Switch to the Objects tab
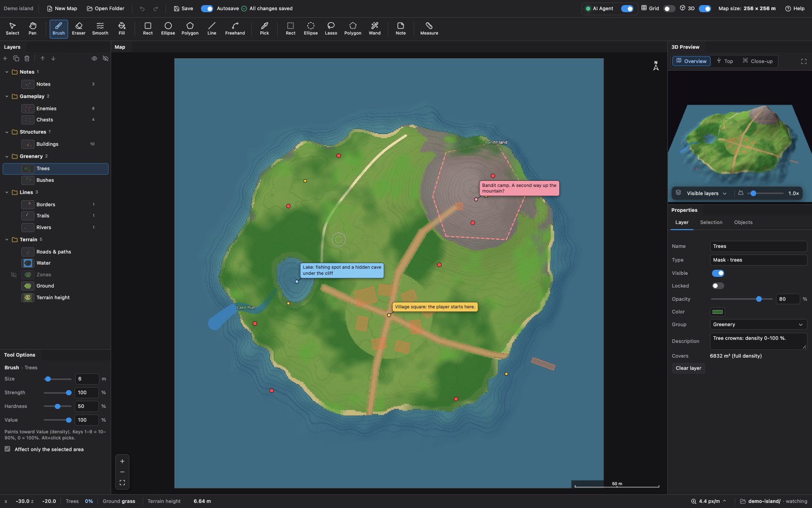 743,223
